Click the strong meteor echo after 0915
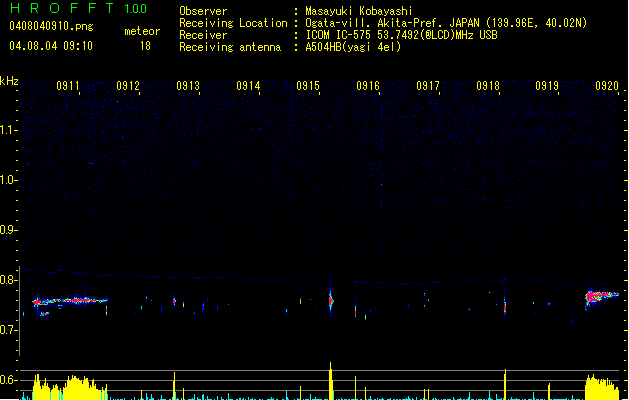629x400 pixels. click(331, 300)
